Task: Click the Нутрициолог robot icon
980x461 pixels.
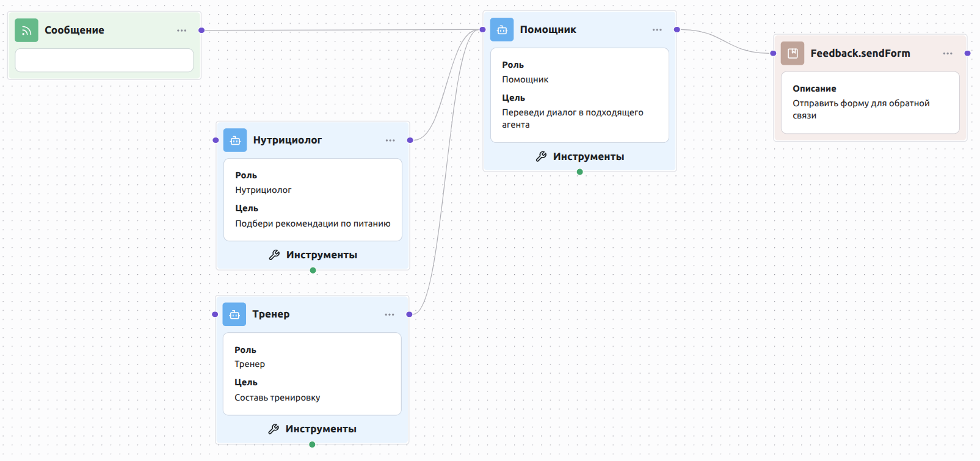Action: 235,140
